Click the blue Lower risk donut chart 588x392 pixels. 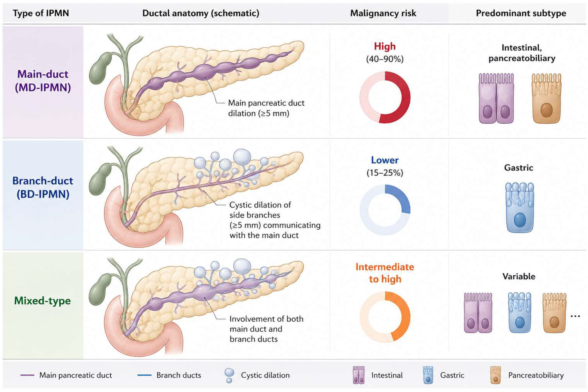pos(385,210)
